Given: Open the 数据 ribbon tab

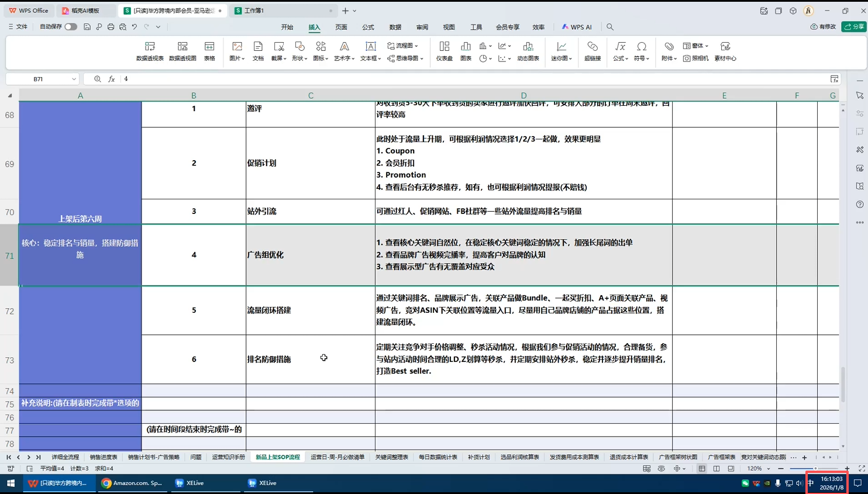Looking at the screenshot, I should (395, 27).
